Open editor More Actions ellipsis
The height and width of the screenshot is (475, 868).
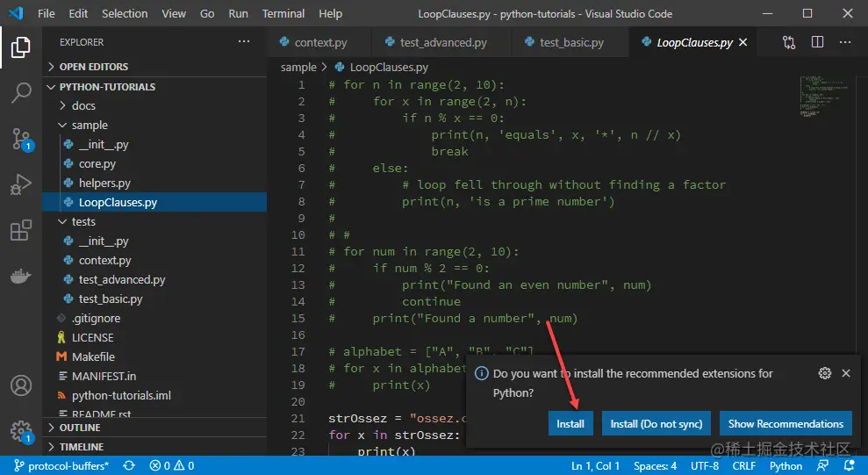845,42
